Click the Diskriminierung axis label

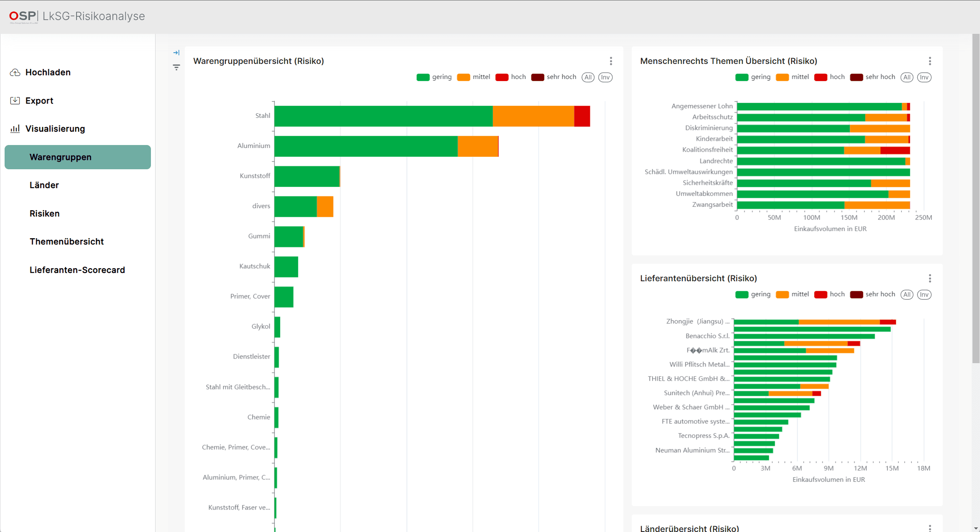click(709, 128)
